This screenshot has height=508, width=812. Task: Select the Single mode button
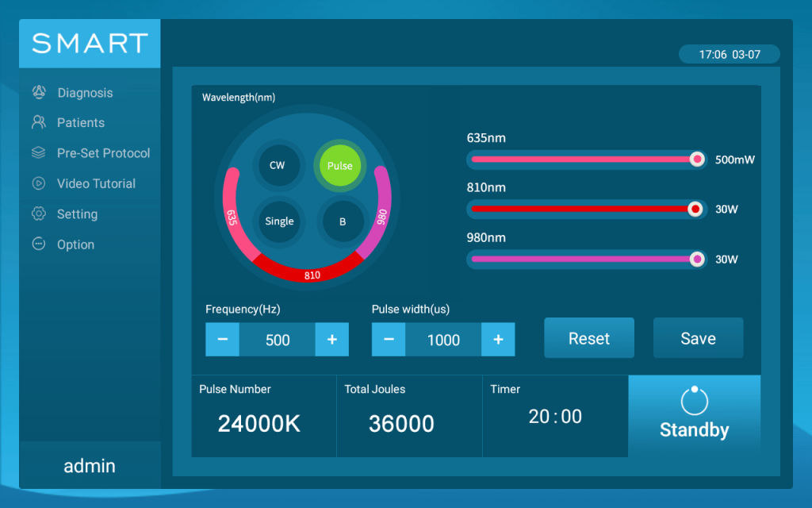click(x=279, y=221)
